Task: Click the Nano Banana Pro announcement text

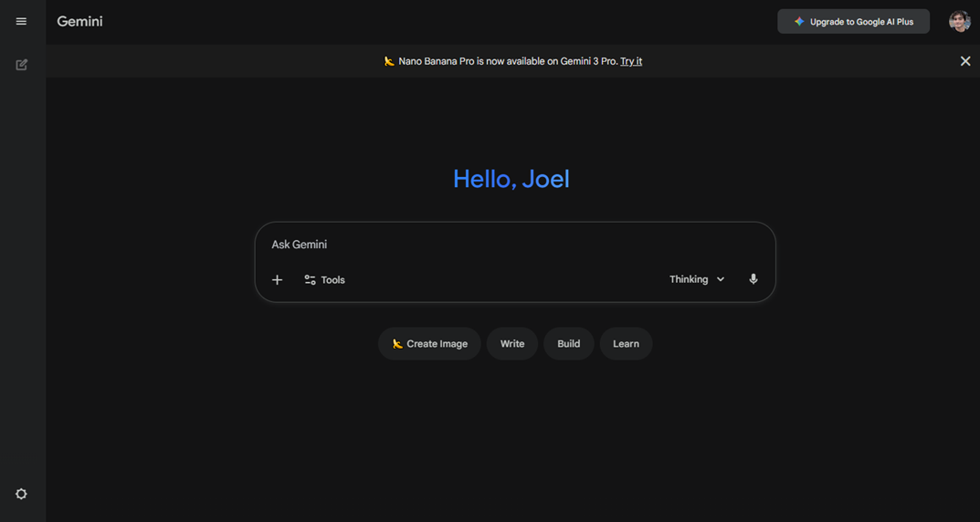Action: tap(508, 61)
